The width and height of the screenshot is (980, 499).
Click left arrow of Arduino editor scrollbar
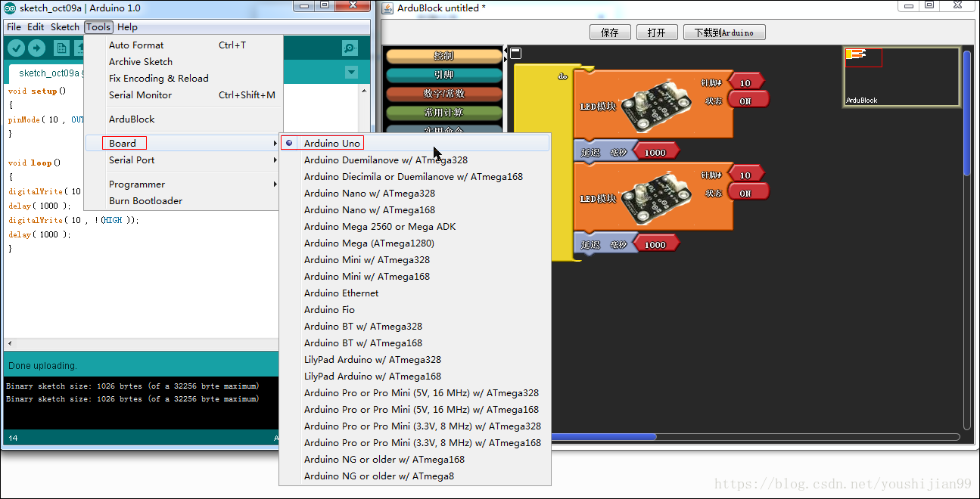click(x=10, y=343)
